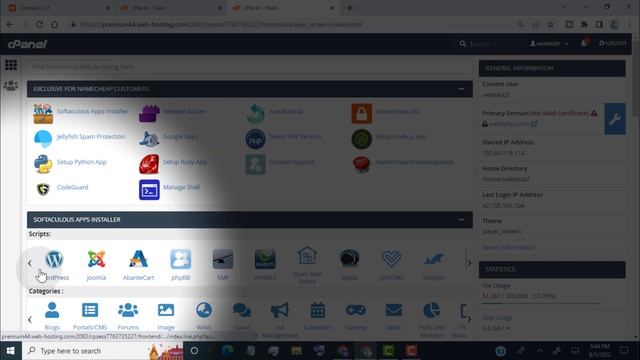Click the blue wrench settings button
This screenshot has height=360, width=640.
click(615, 119)
